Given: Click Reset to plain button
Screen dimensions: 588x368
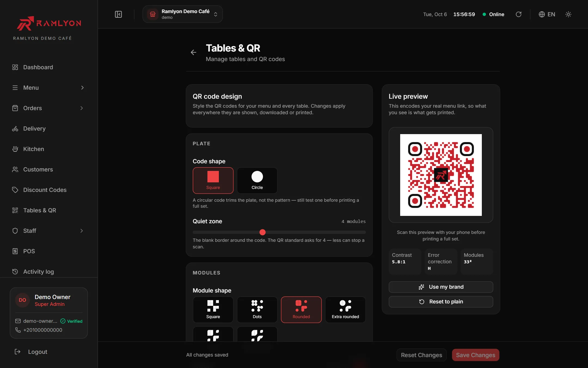Looking at the screenshot, I should pyautogui.click(x=441, y=301).
